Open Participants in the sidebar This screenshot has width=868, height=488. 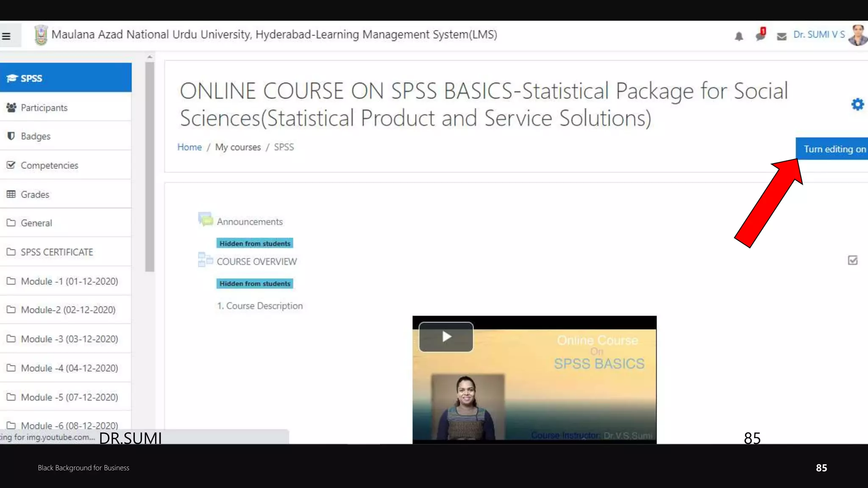coord(44,108)
